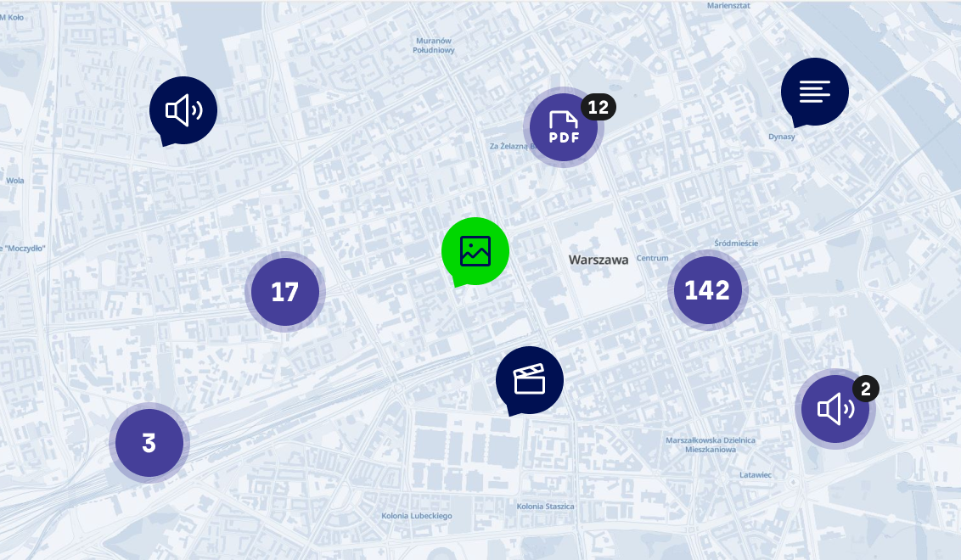The height and width of the screenshot is (560, 961).
Task: Expand the cluster marker labeled 3
Action: [149, 443]
